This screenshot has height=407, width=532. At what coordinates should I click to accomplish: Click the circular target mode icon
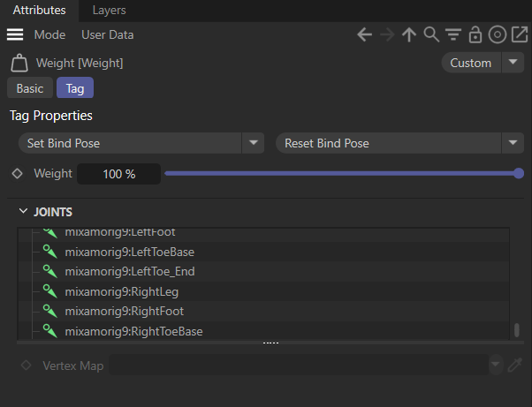(x=498, y=35)
